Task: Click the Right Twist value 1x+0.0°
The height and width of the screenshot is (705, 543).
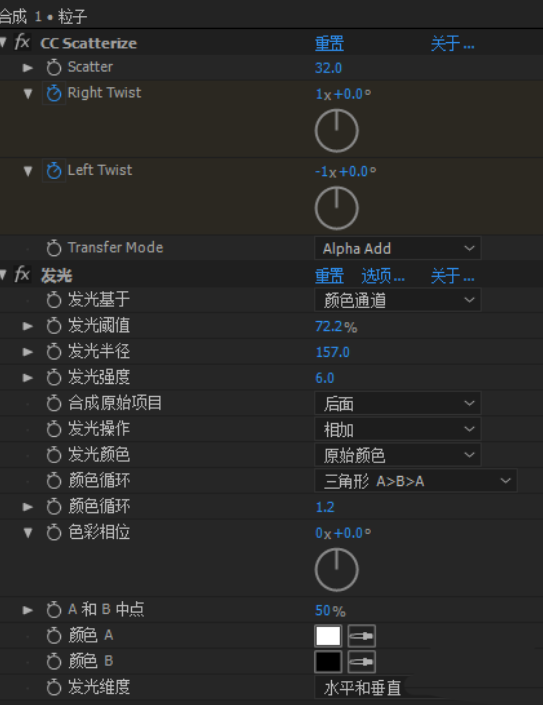Action: coord(343,94)
